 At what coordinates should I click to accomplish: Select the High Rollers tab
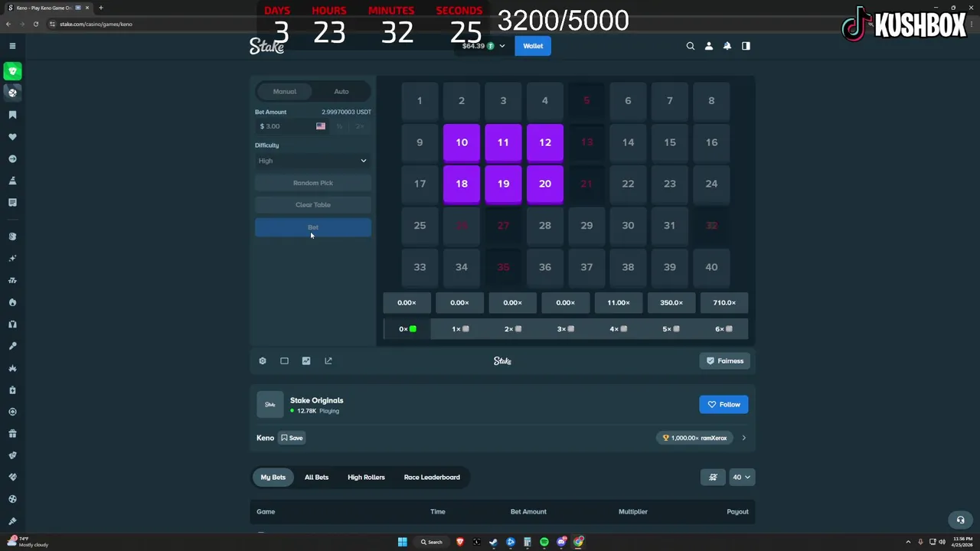tap(366, 478)
